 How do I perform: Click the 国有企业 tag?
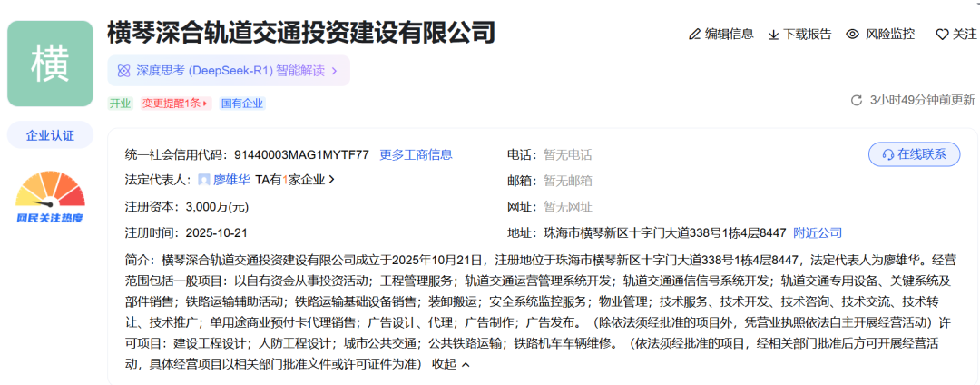tap(242, 104)
